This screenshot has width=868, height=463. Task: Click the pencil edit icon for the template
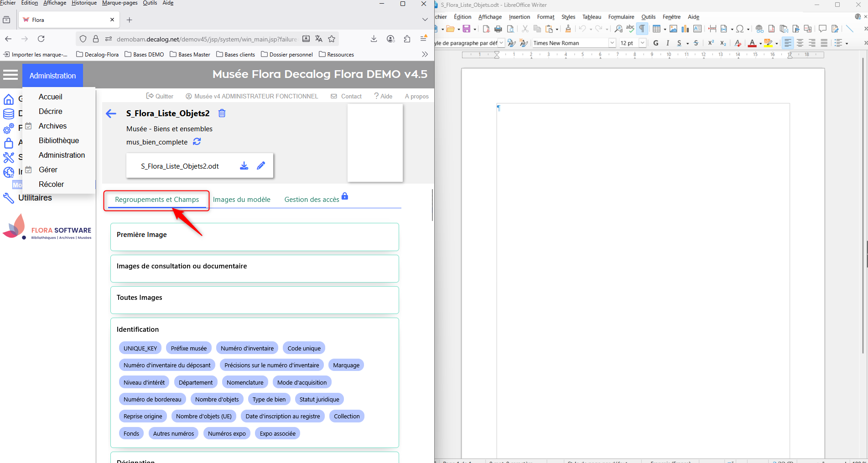261,166
